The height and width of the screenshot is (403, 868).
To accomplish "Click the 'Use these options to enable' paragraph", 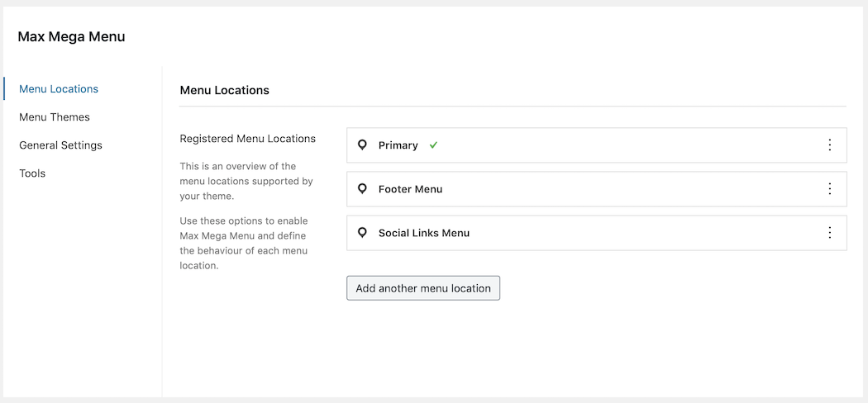I will pos(244,244).
